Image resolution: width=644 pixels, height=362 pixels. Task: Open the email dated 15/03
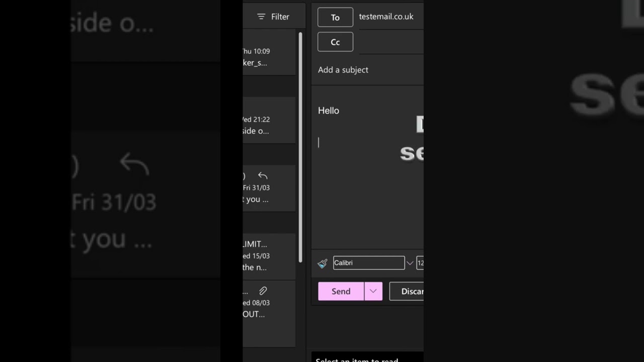268,256
